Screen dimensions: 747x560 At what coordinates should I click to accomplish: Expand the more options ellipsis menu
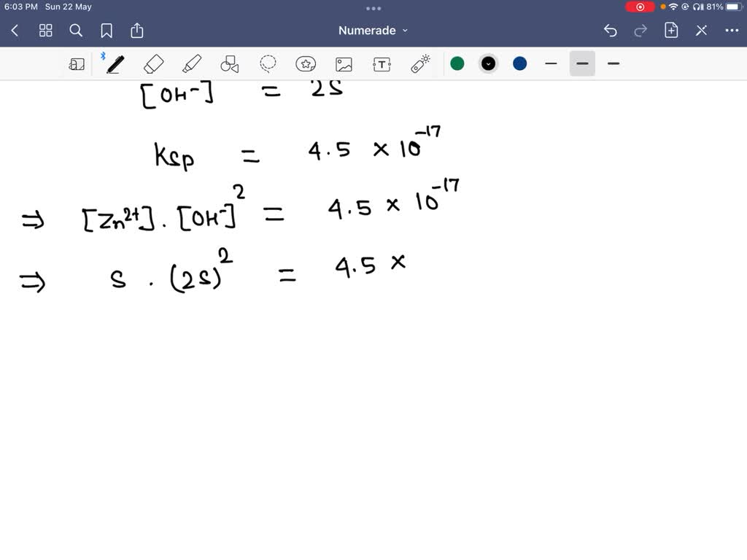point(732,30)
